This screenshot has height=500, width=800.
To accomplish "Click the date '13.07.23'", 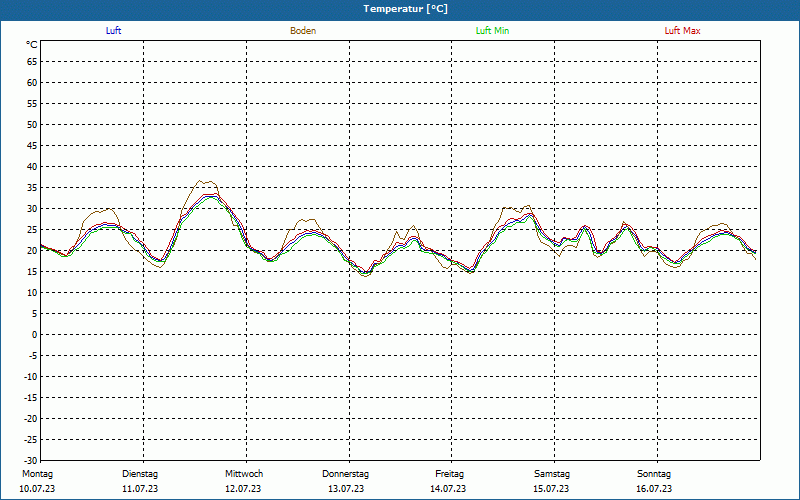I will 346,489.
